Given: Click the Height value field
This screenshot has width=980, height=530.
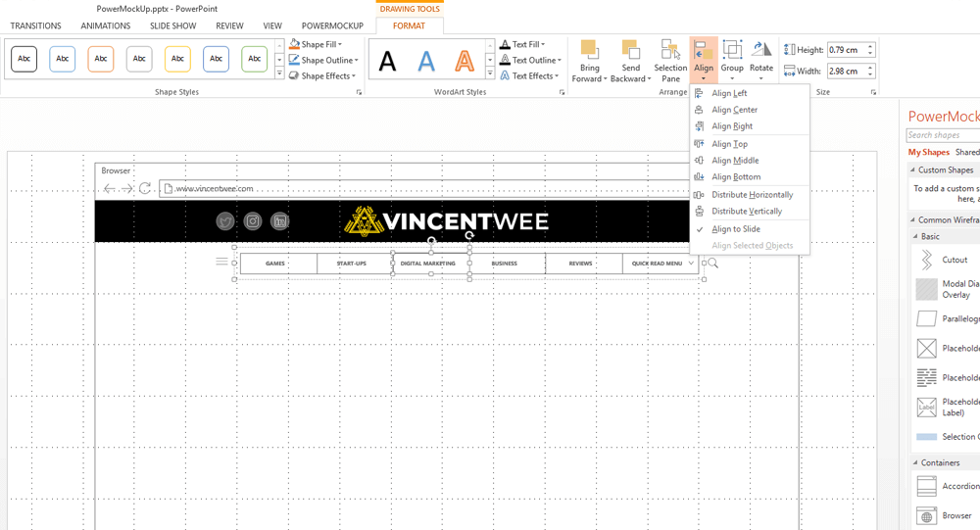Looking at the screenshot, I should tap(847, 50).
